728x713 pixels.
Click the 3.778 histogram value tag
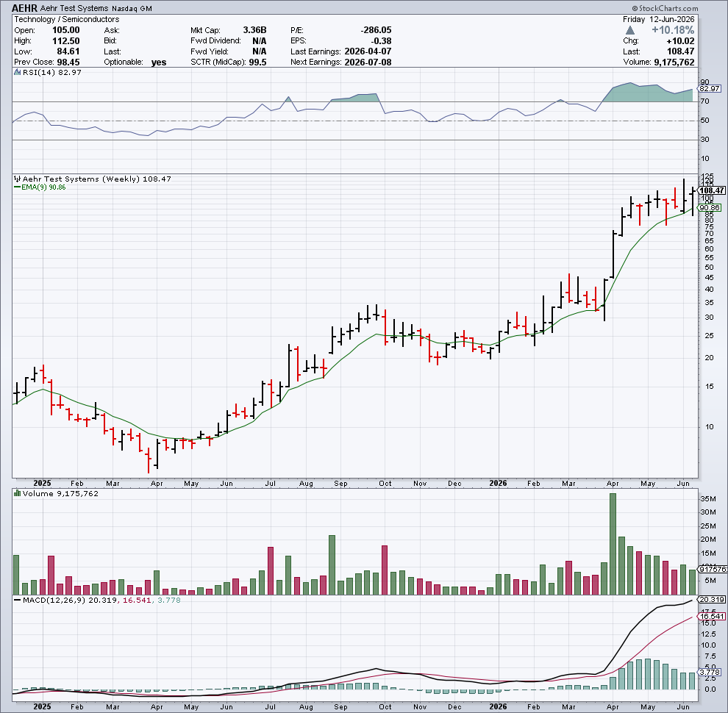710,672
